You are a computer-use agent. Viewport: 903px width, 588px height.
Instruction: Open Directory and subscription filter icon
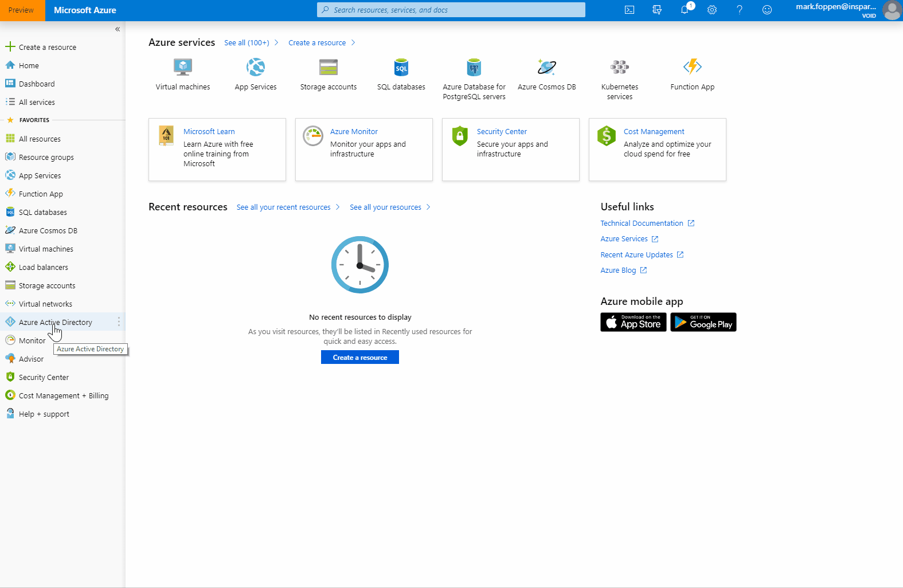tap(657, 10)
